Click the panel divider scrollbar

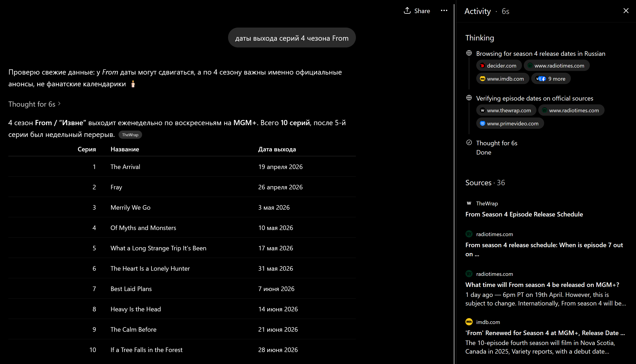(x=454, y=184)
